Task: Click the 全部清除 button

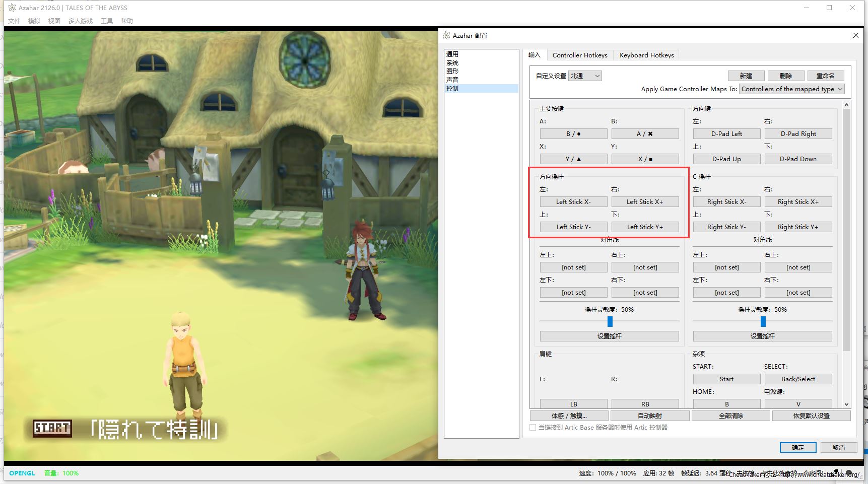Action: pyautogui.click(x=731, y=416)
